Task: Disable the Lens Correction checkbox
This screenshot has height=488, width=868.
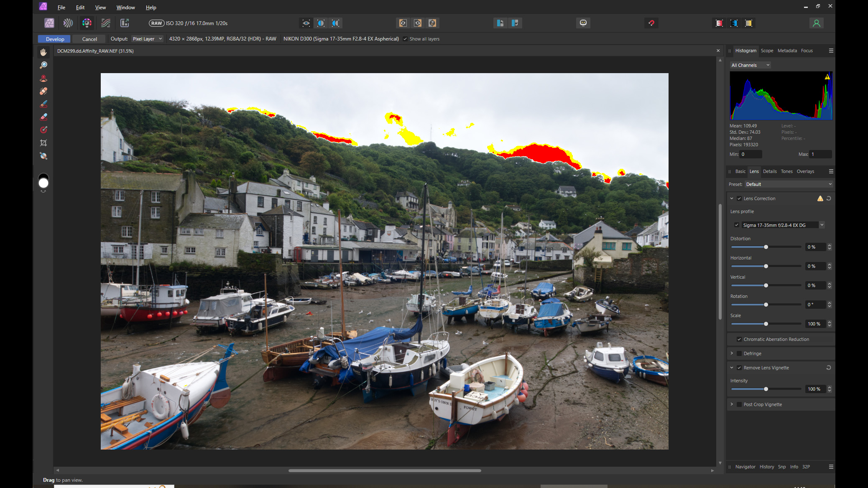Action: point(740,198)
